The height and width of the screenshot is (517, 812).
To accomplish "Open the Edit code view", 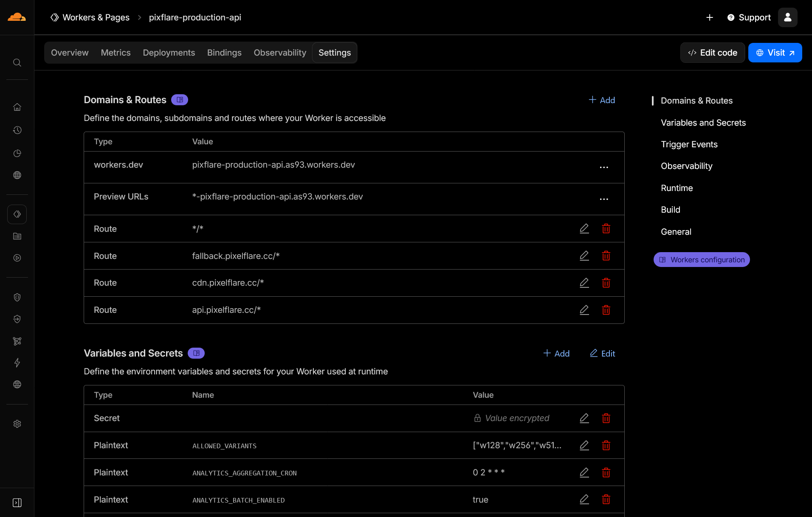I will point(712,53).
